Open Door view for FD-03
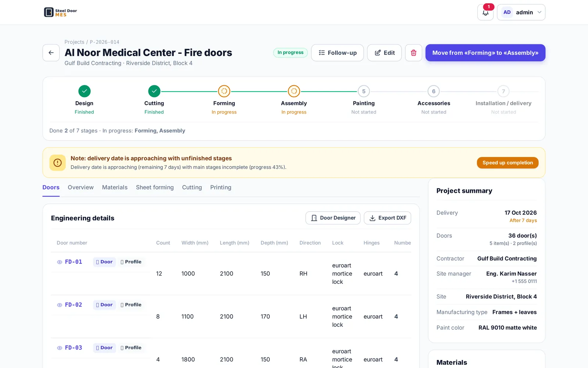This screenshot has width=588, height=368. [x=104, y=348]
